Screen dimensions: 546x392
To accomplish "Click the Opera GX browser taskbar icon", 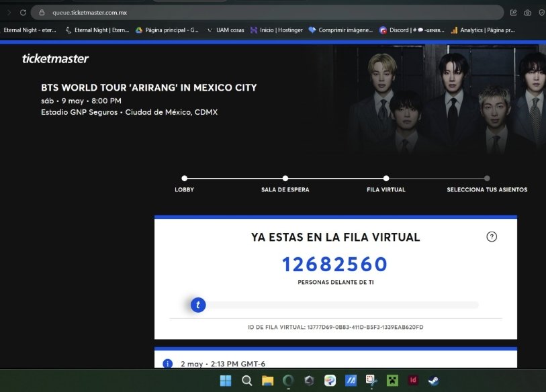I will [288, 381].
